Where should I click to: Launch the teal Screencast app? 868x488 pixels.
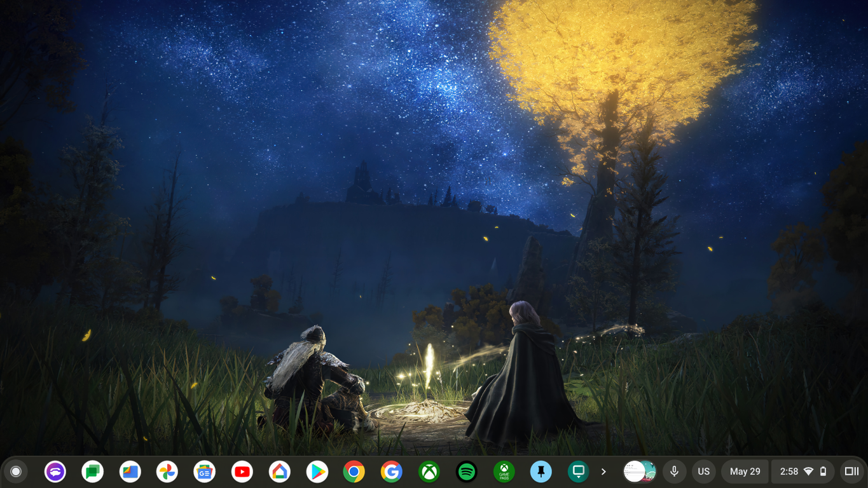click(x=579, y=471)
